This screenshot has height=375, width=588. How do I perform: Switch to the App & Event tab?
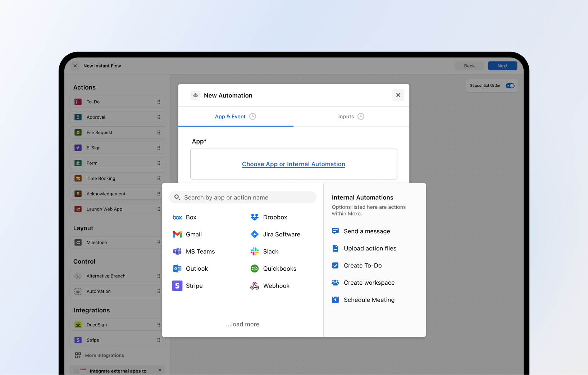pos(236,117)
